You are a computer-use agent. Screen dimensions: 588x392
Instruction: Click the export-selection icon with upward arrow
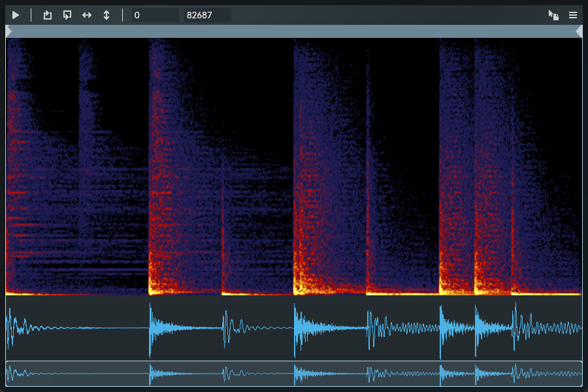[47, 15]
